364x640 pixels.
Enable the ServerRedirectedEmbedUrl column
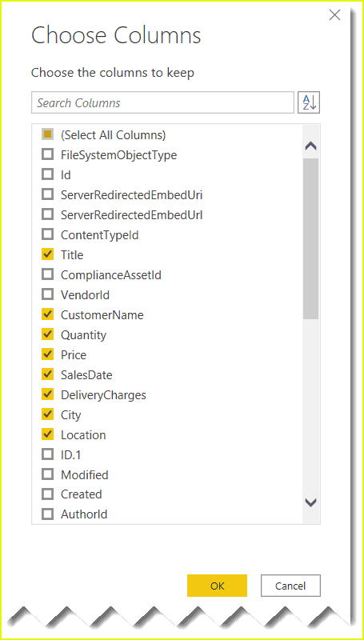(x=48, y=214)
